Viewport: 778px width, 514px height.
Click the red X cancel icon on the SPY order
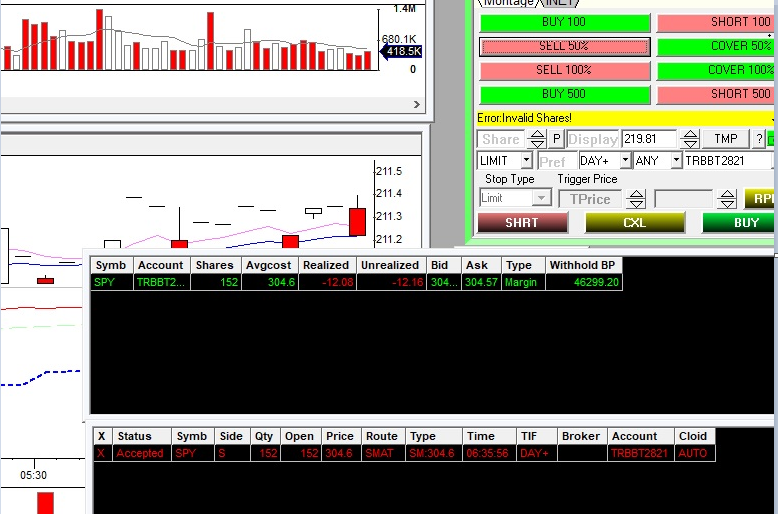coord(100,453)
